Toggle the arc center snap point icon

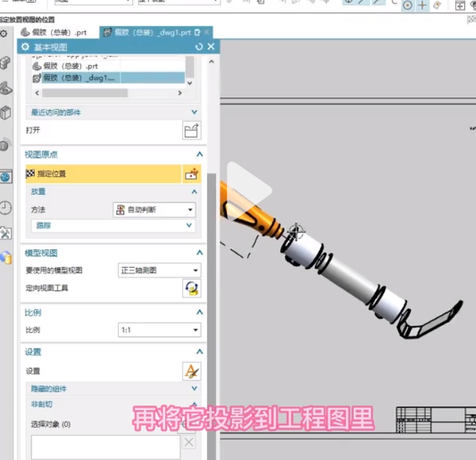pos(407,5)
